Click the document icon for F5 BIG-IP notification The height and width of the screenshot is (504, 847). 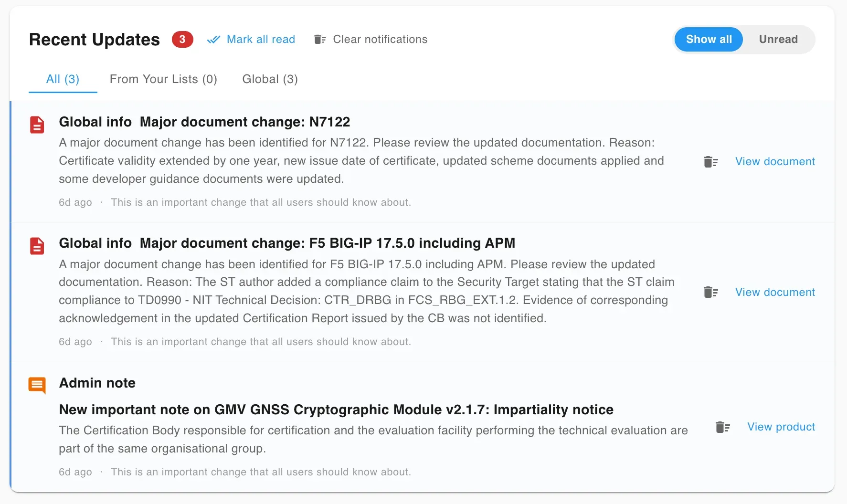(x=37, y=246)
